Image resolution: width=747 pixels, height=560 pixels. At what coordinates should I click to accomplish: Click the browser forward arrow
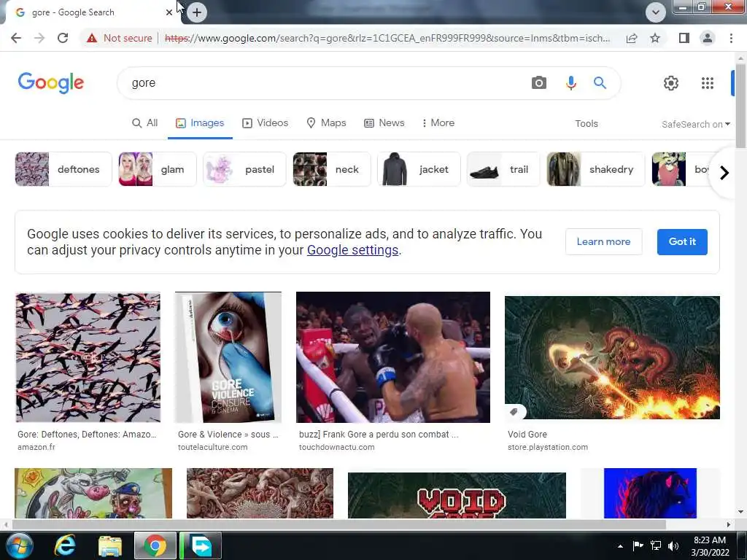(x=39, y=38)
